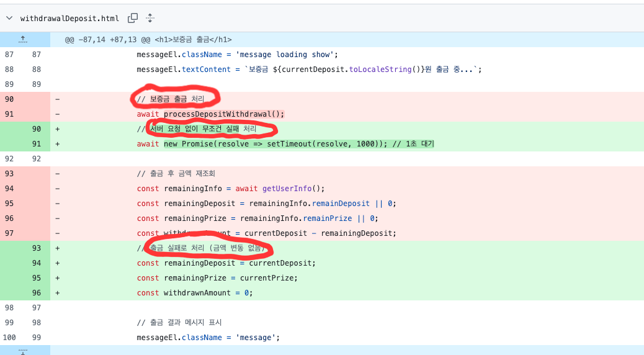Select the comment 출금 결과 메시지 표시
The width and height of the screenshot is (644, 355).
[x=179, y=323]
